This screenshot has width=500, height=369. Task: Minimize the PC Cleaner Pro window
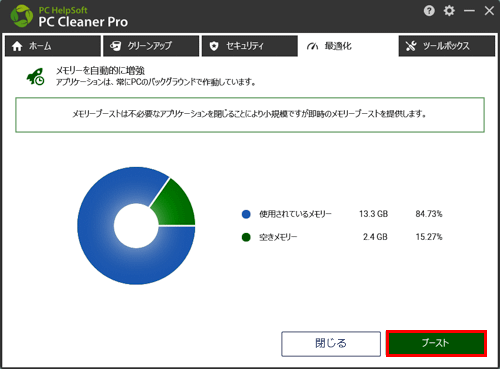[469, 11]
